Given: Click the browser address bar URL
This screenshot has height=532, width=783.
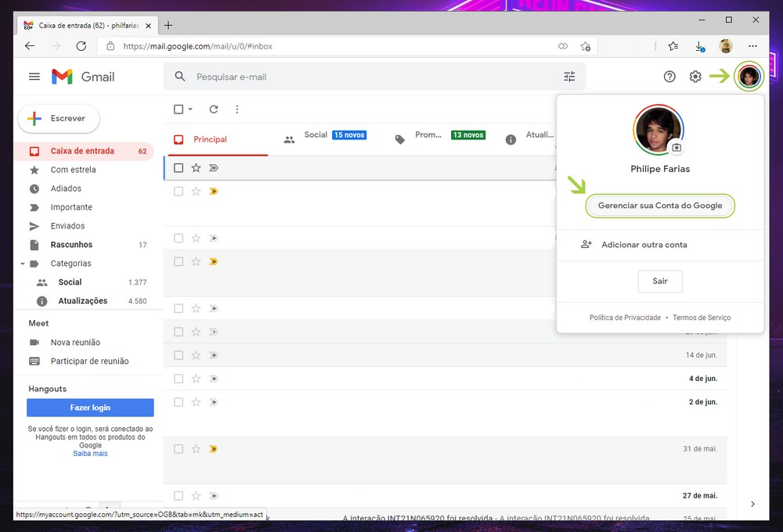Looking at the screenshot, I should tap(198, 46).
